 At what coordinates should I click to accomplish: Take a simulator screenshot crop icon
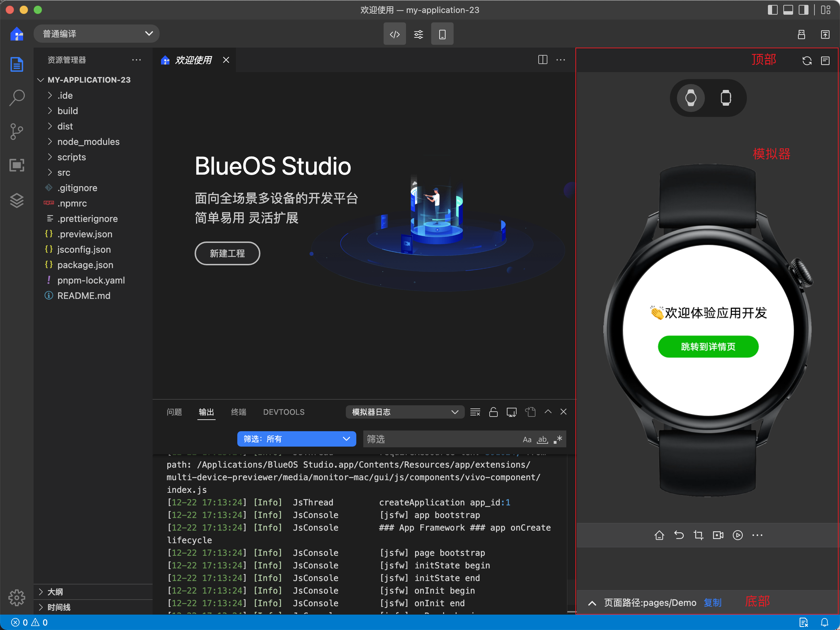698,535
